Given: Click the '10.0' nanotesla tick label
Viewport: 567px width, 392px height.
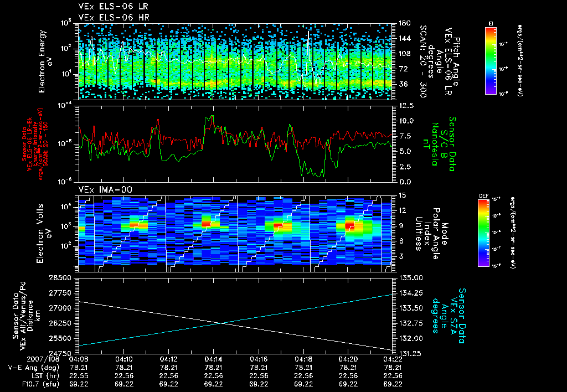Looking at the screenshot, I should [406, 121].
